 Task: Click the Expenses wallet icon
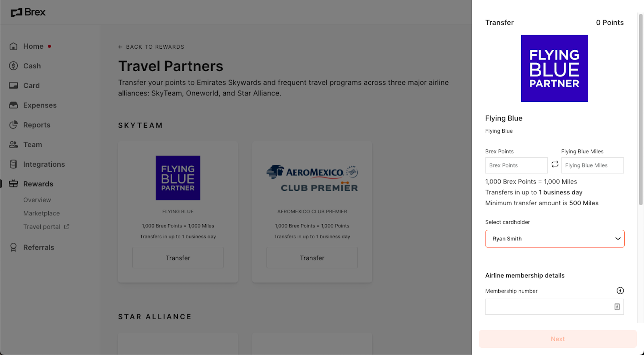click(x=13, y=105)
